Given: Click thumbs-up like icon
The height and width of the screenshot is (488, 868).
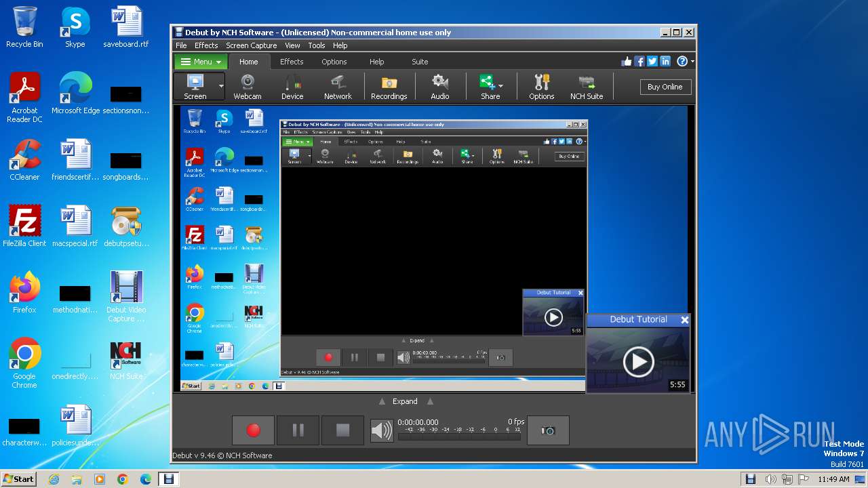Looking at the screenshot, I should (627, 62).
